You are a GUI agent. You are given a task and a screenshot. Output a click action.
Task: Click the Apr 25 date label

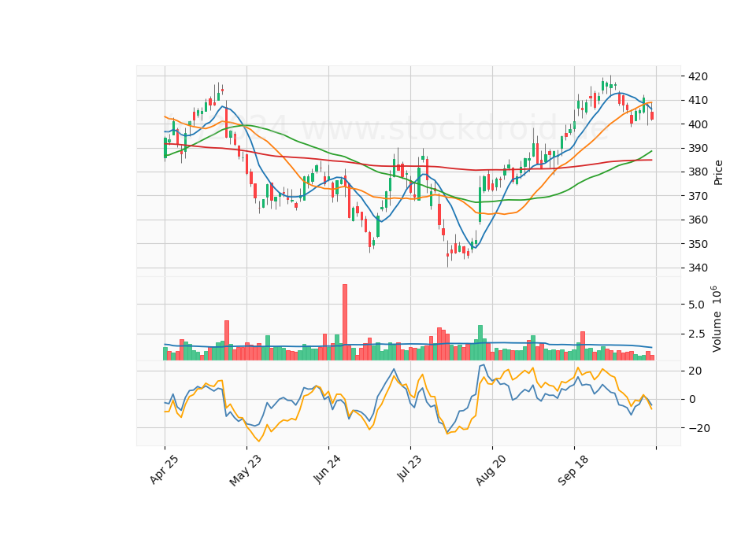(x=165, y=469)
